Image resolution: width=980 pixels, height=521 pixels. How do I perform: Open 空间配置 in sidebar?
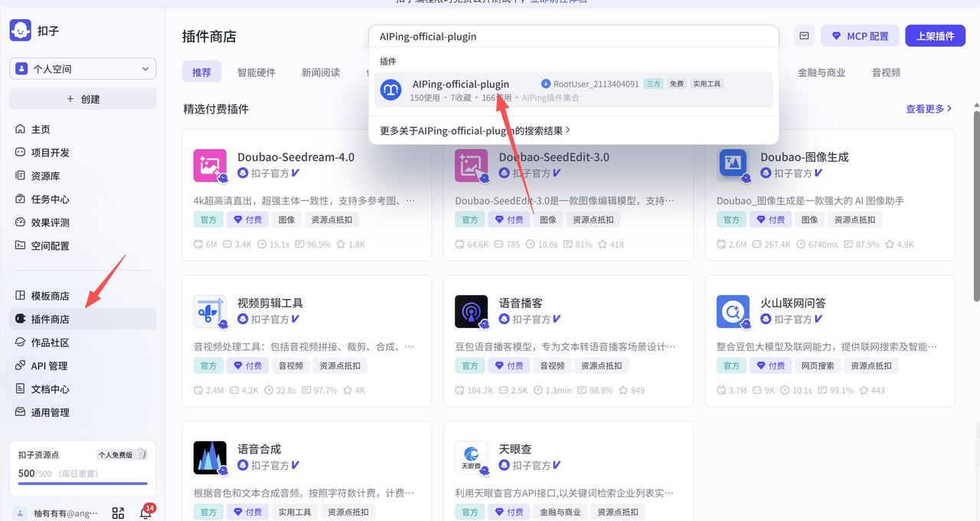click(x=83, y=245)
